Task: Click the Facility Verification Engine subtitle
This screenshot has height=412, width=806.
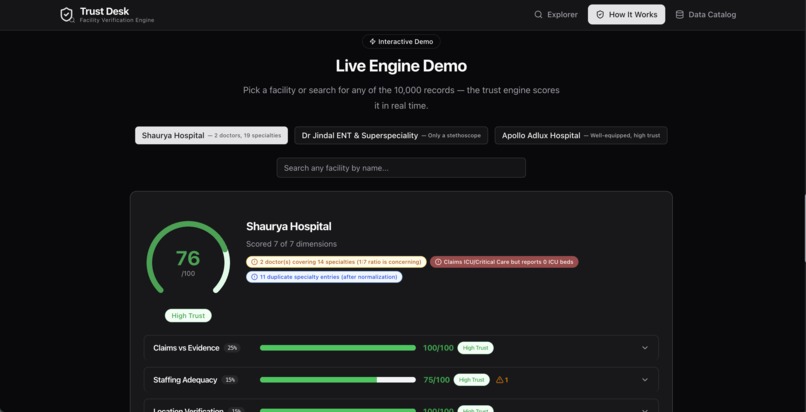Action: 117,20
